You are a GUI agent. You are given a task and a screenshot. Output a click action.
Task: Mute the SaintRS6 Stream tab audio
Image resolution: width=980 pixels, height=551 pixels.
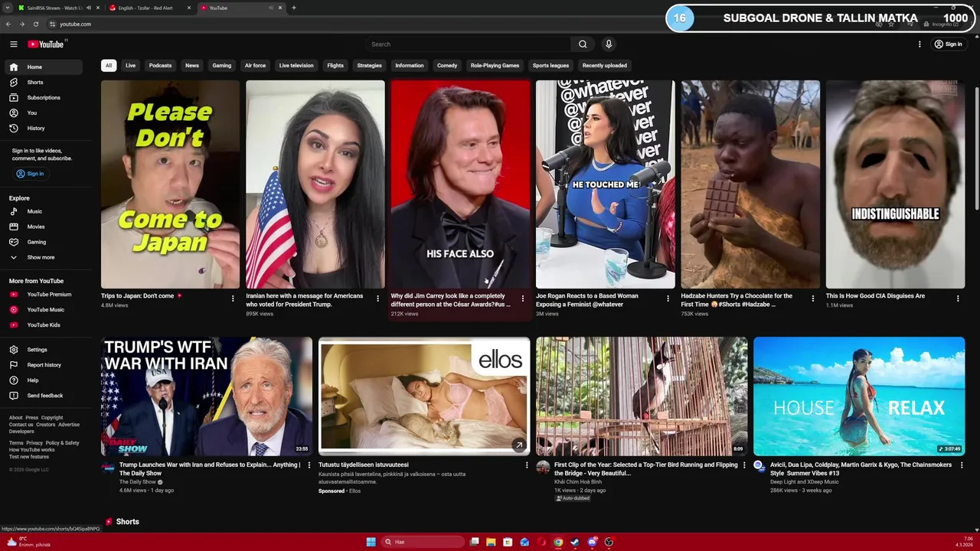[x=89, y=8]
